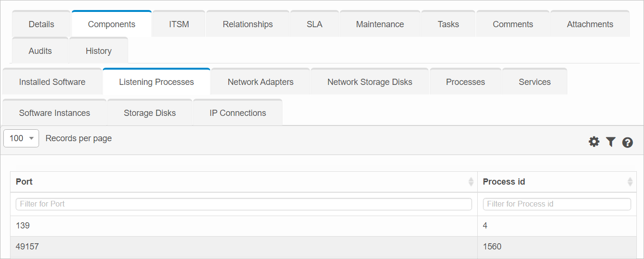Open the records per page dropdown

21,138
